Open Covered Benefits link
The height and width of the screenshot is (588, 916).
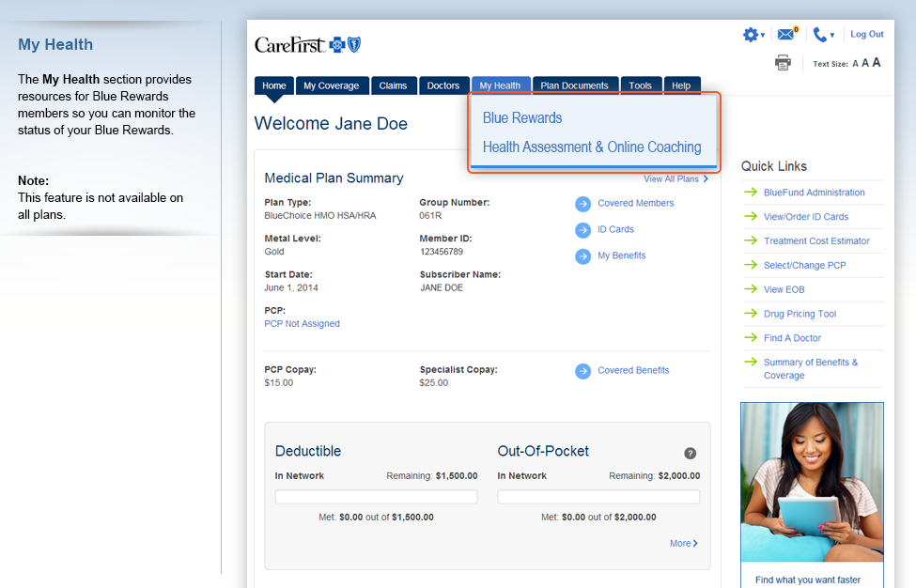point(633,370)
